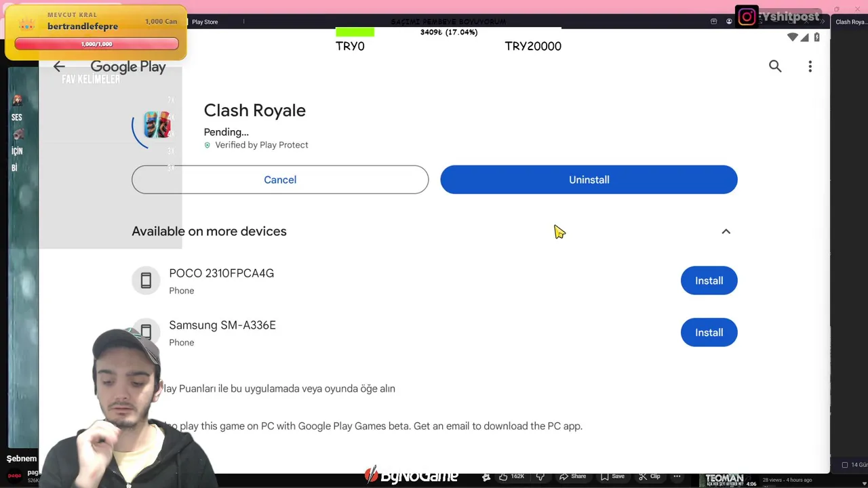Click the Verified by Play Protect text
The image size is (868, 488).
[261, 145]
